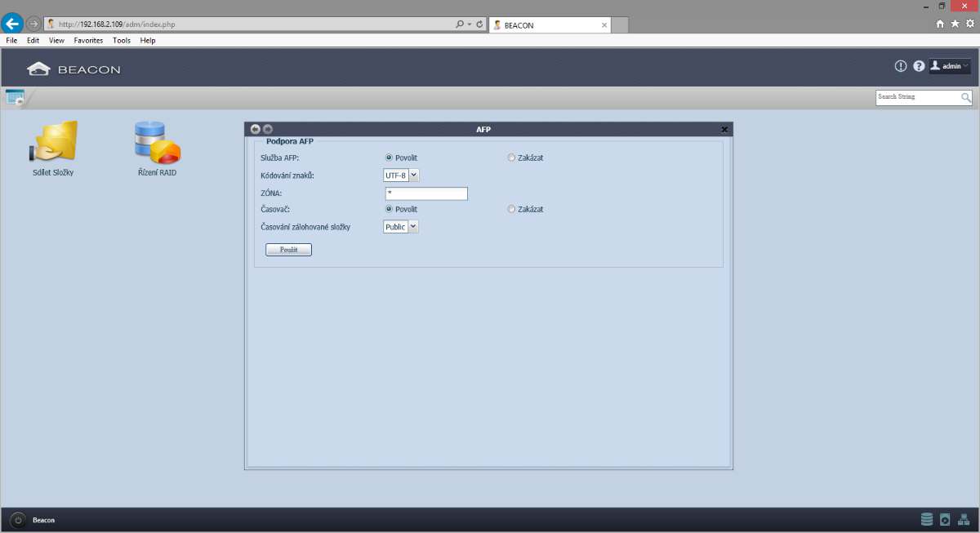Open the Favorites menu
Screen dimensions: 980x533
click(x=88, y=40)
